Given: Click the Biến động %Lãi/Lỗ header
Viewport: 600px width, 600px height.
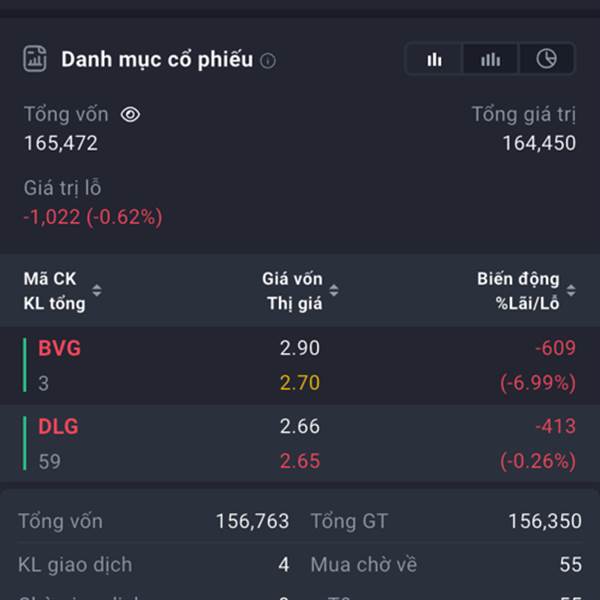Looking at the screenshot, I should pos(518,291).
